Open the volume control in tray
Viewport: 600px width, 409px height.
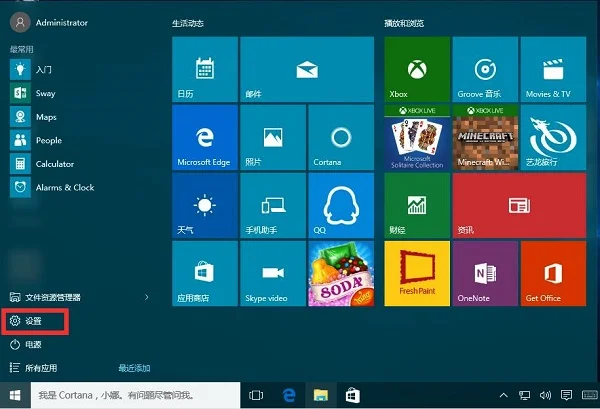click(x=543, y=395)
